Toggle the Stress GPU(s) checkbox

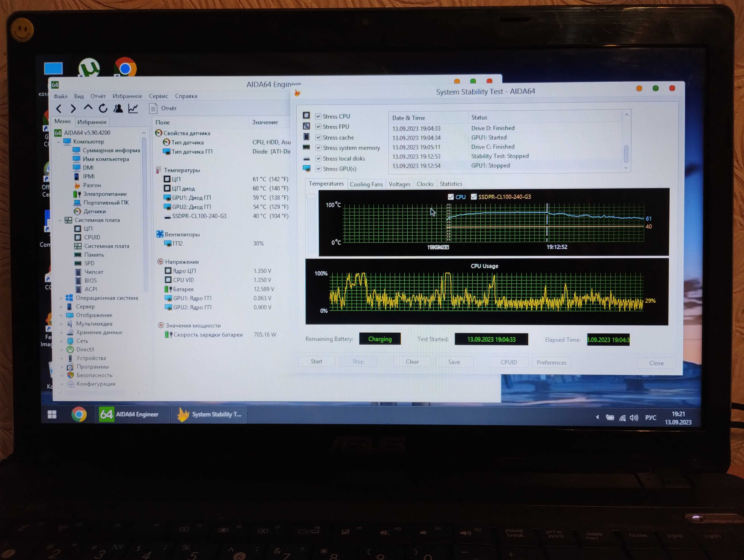[318, 169]
